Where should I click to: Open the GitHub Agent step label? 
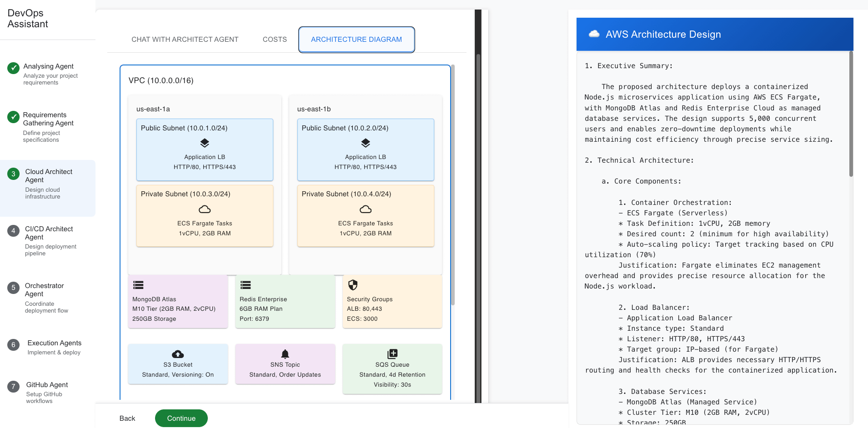[47, 385]
